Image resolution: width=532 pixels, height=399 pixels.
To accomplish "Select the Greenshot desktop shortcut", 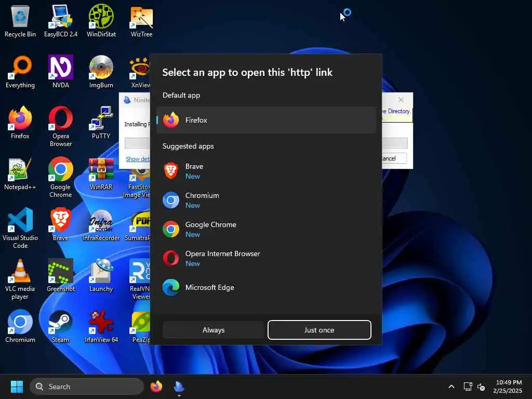I will 61,275.
